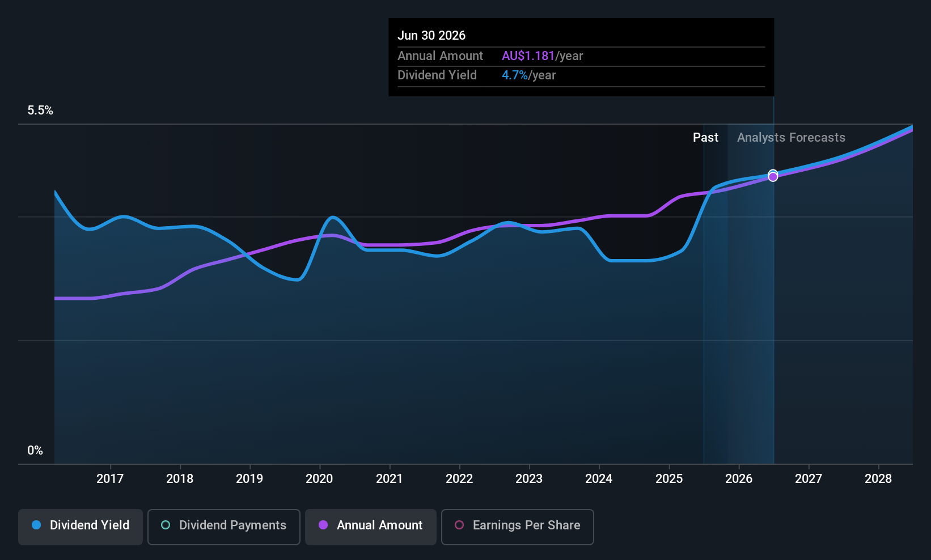The width and height of the screenshot is (931, 560).
Task: Click the pink Earnings Per Share circle
Action: pos(459,525)
